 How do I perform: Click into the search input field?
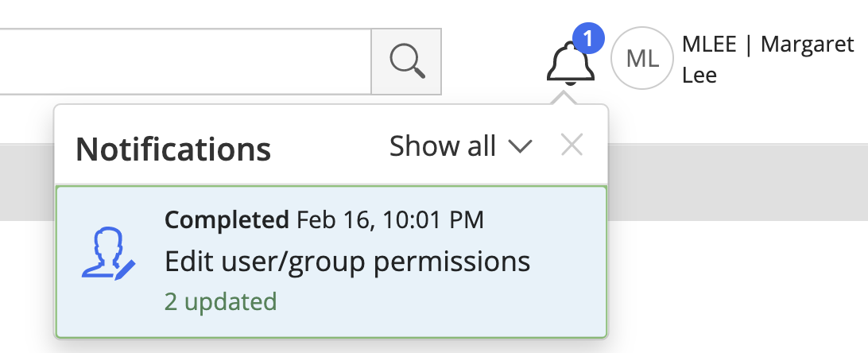pyautogui.click(x=183, y=61)
